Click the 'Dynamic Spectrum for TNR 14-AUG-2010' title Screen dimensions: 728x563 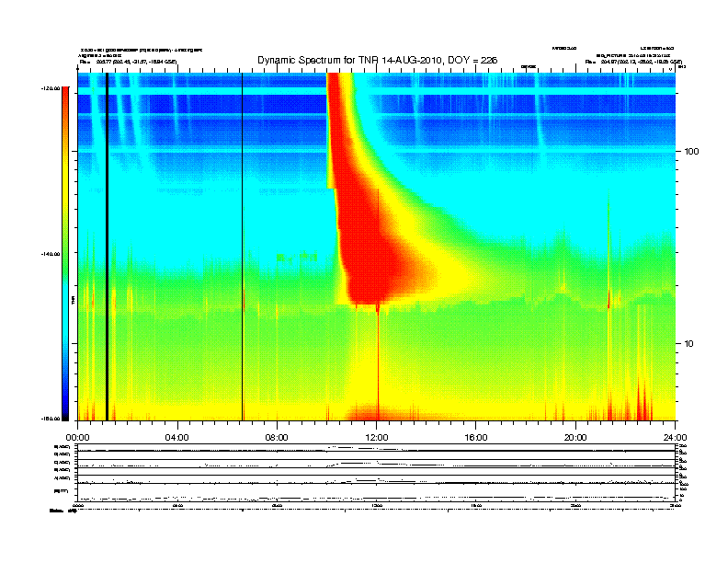click(x=377, y=60)
